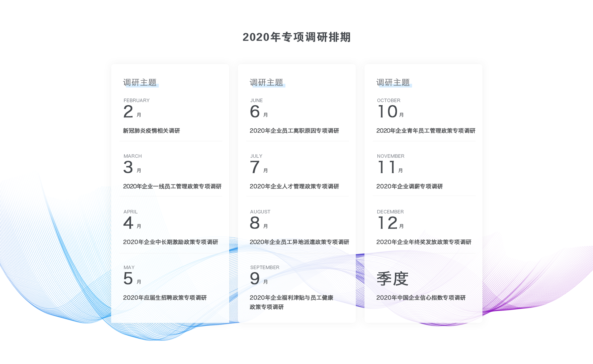Select the MARCH label
This screenshot has width=593, height=364.
coord(133,156)
